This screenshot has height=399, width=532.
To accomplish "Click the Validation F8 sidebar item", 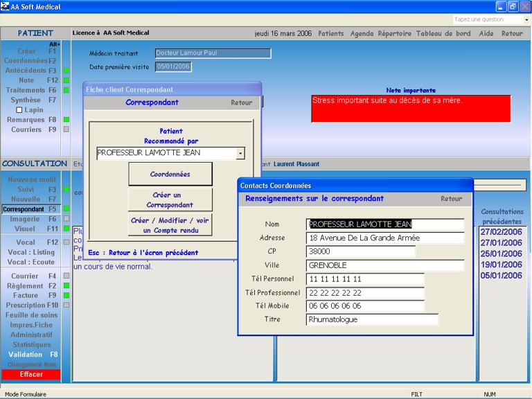I will point(33,355).
